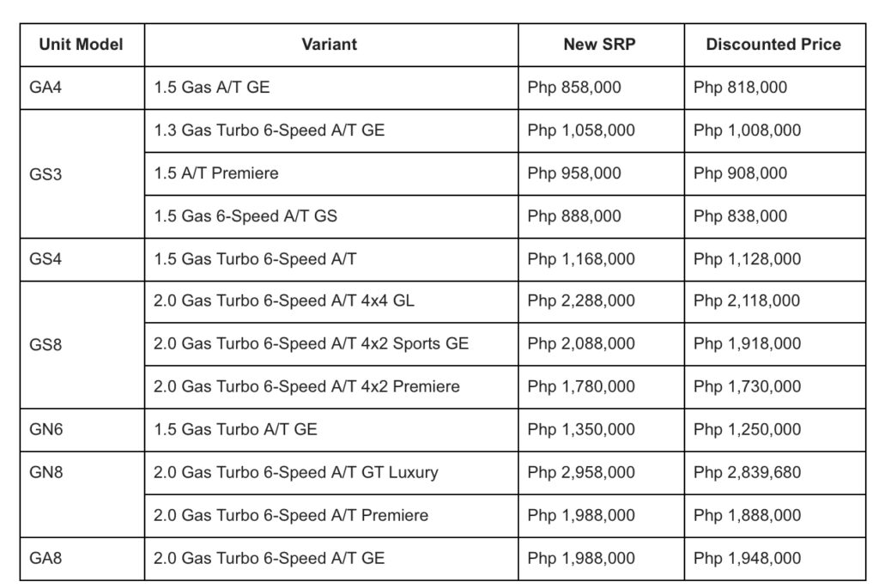This screenshot has height=588, width=879.
Task: Select the 1.5 A/T Premiere variant cell
Action: [x=330, y=173]
